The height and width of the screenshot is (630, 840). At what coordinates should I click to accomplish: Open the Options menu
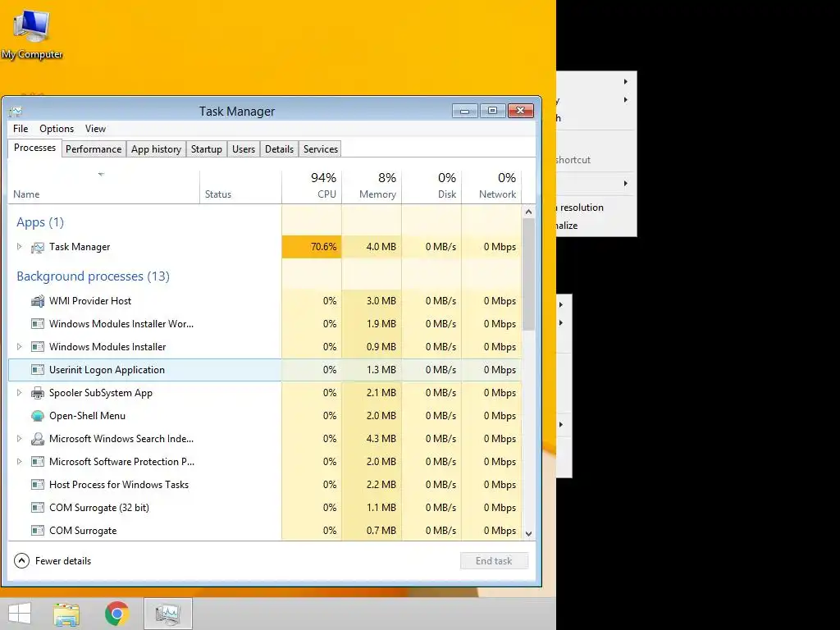point(57,129)
